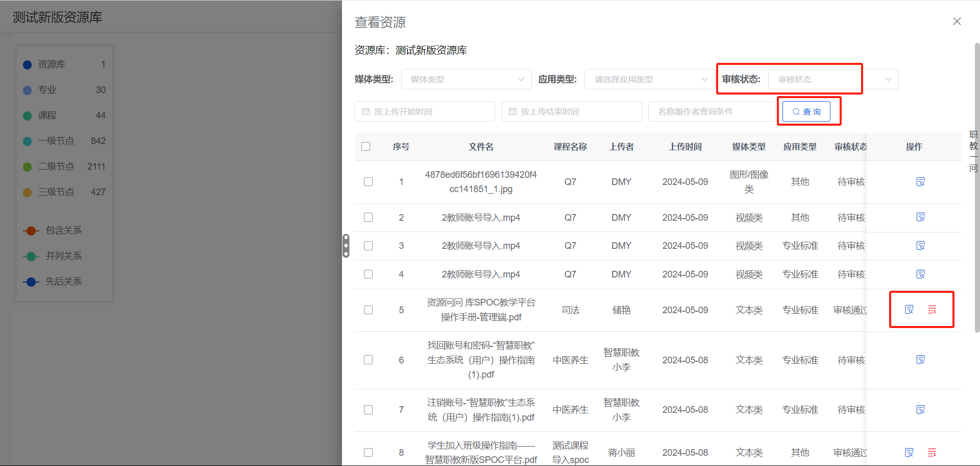Click the 查询 search button
The height and width of the screenshot is (466, 980).
(x=808, y=111)
